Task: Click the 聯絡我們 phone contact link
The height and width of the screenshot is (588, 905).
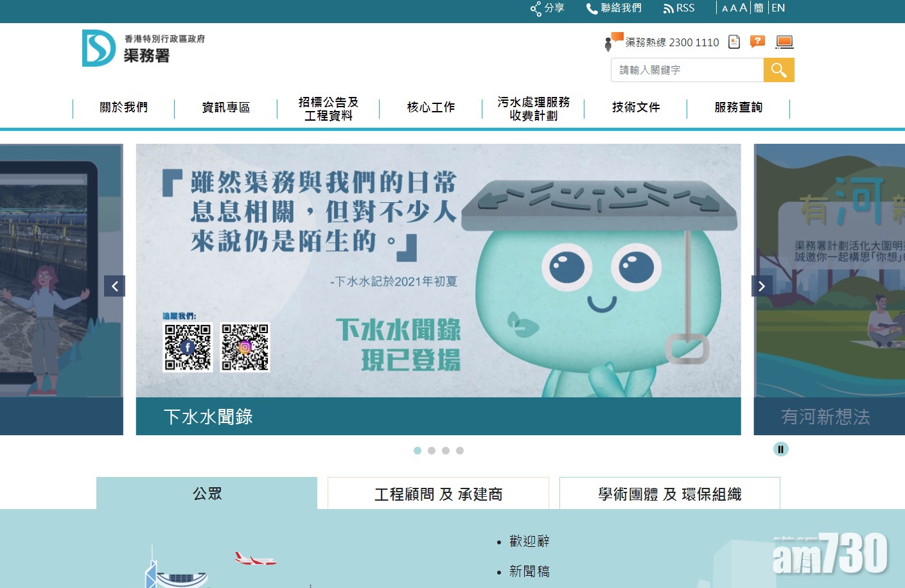Action: point(613,8)
